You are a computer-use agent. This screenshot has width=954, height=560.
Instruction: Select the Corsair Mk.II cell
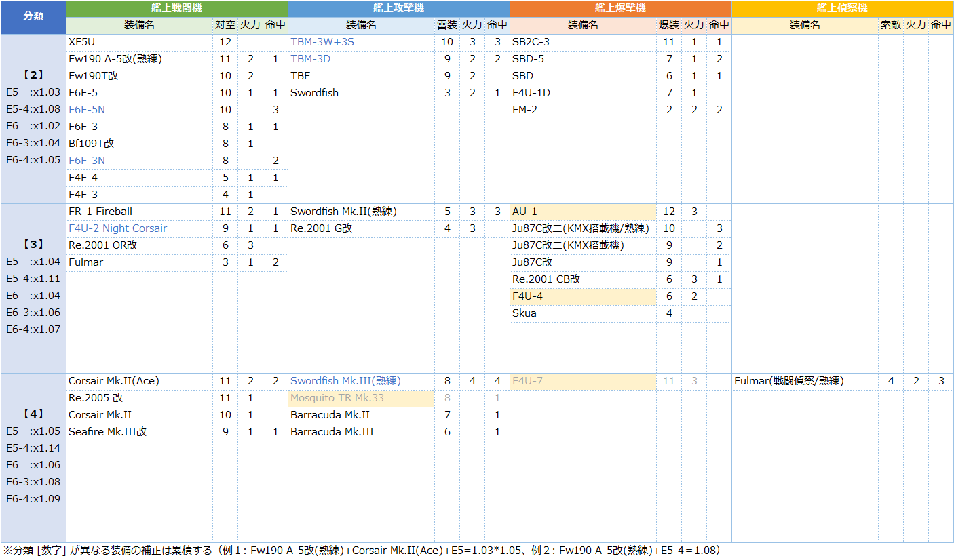pyautogui.click(x=140, y=415)
